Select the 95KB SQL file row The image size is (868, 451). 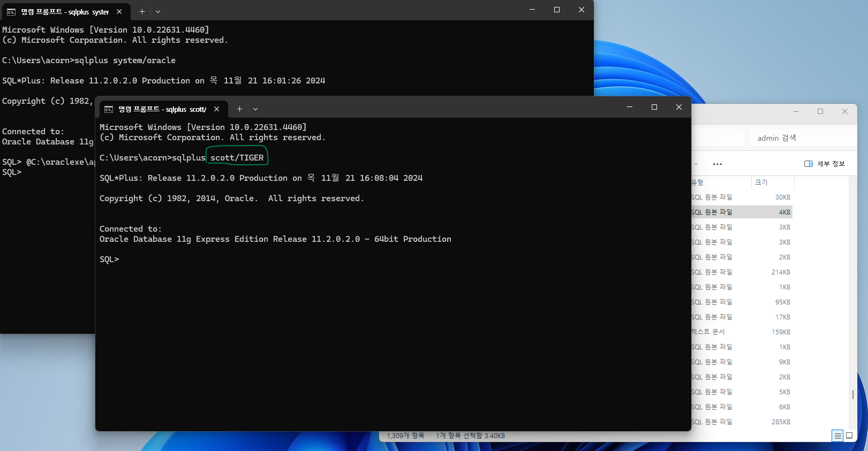pyautogui.click(x=742, y=302)
